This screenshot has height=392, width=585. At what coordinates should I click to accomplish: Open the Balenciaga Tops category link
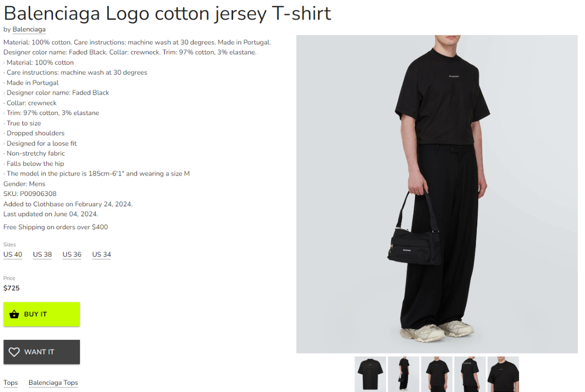[x=53, y=383]
